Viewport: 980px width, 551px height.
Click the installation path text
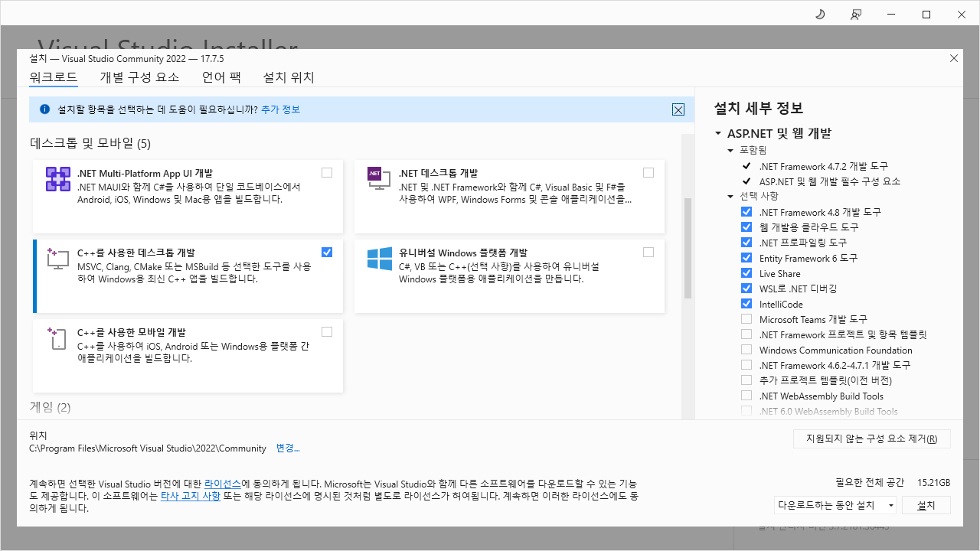click(148, 448)
